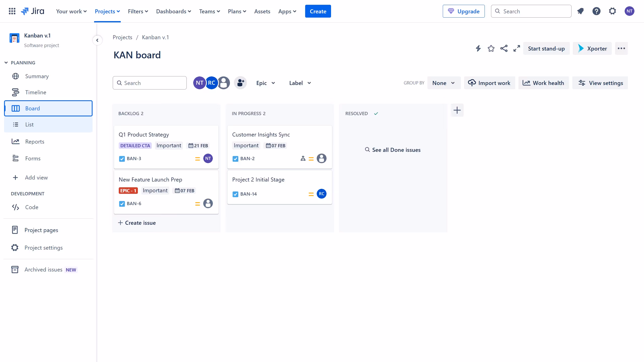Viewport: 644px width, 362px height.
Task: Click the add people icon near avatars
Action: pos(240,83)
